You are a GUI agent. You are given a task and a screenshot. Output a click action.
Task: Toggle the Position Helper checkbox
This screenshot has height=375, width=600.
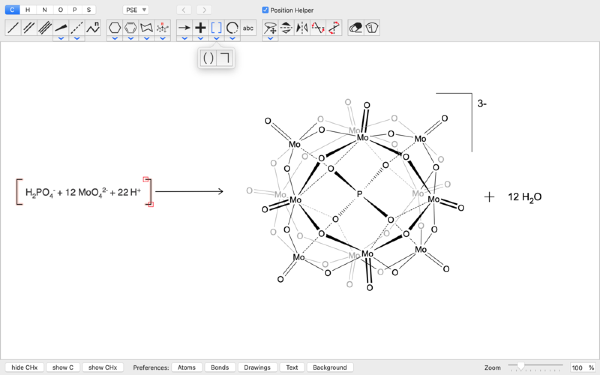point(265,10)
